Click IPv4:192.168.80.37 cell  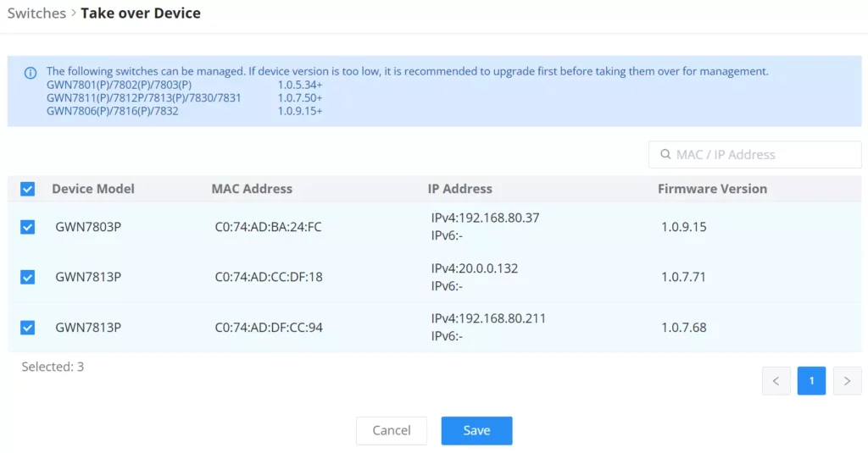(x=485, y=218)
